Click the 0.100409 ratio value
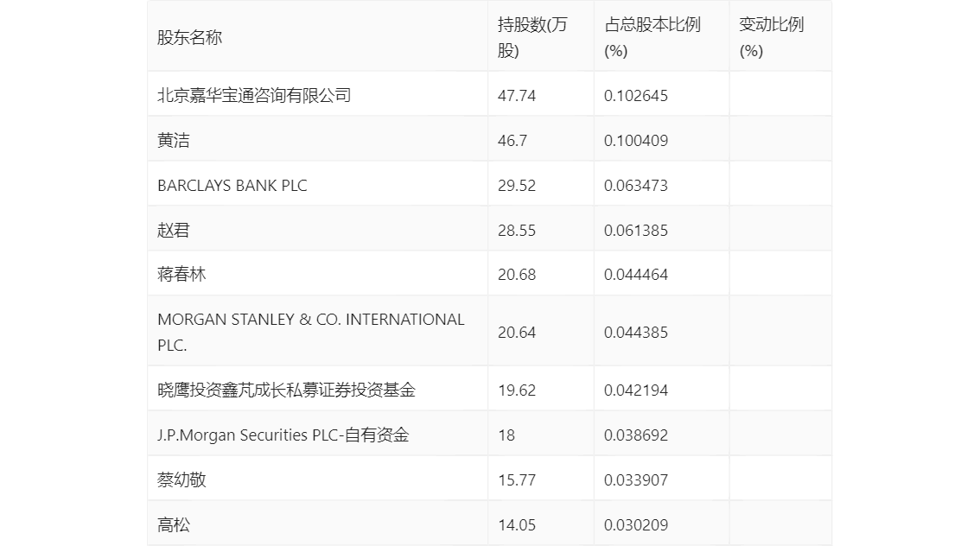980x546 pixels. (636, 140)
